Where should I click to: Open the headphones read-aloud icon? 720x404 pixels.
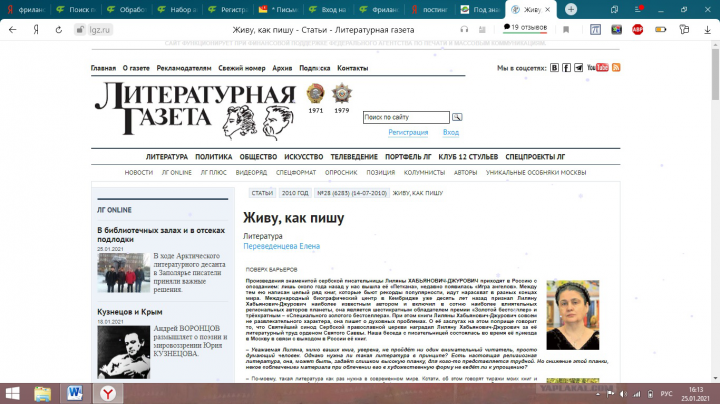[464, 29]
